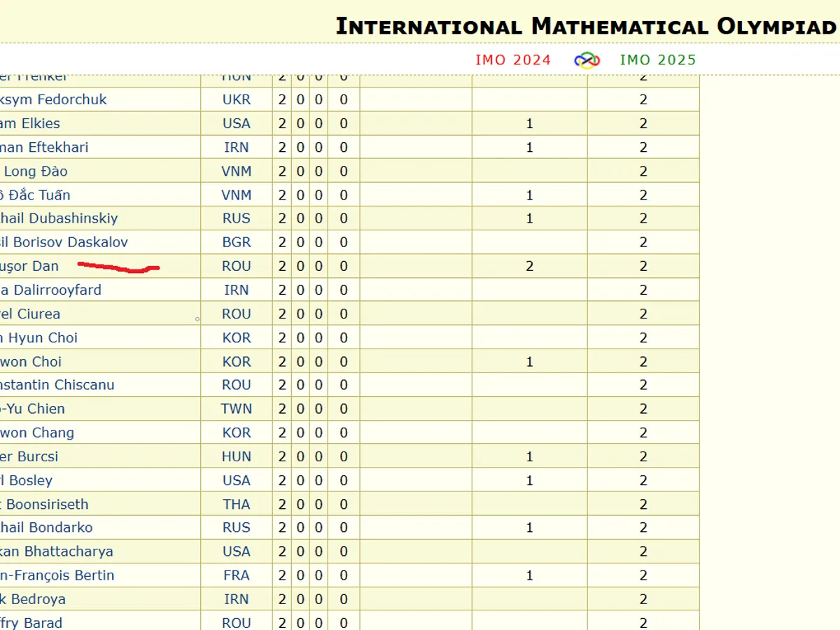Open the Dalirrooyfard participant page
This screenshot has width=840, height=630.
[50, 290]
